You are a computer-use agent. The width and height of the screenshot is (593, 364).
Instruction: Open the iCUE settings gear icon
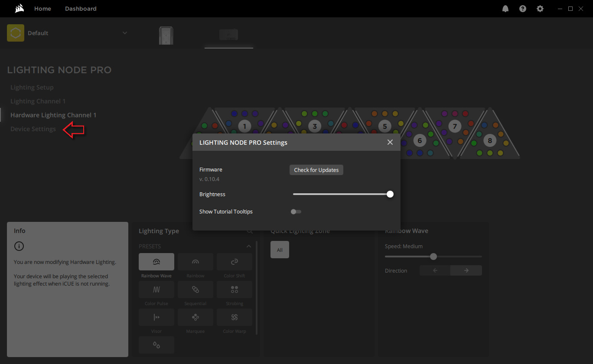point(540,9)
